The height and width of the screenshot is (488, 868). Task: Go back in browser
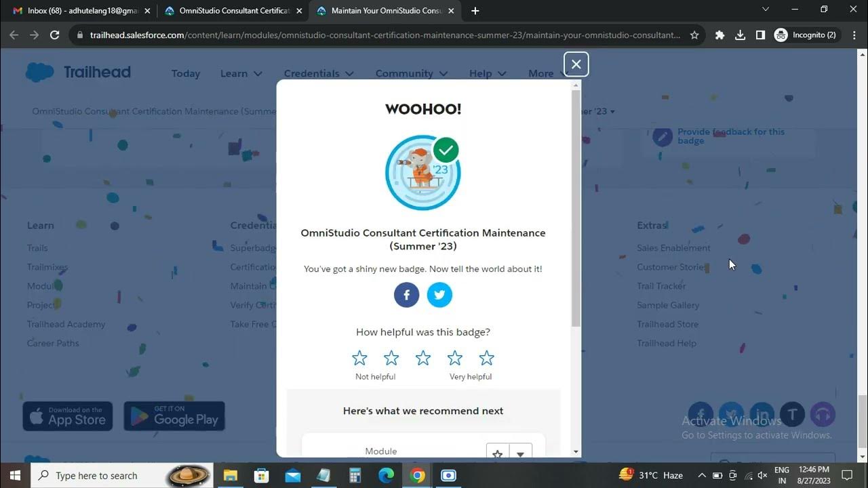[14, 35]
